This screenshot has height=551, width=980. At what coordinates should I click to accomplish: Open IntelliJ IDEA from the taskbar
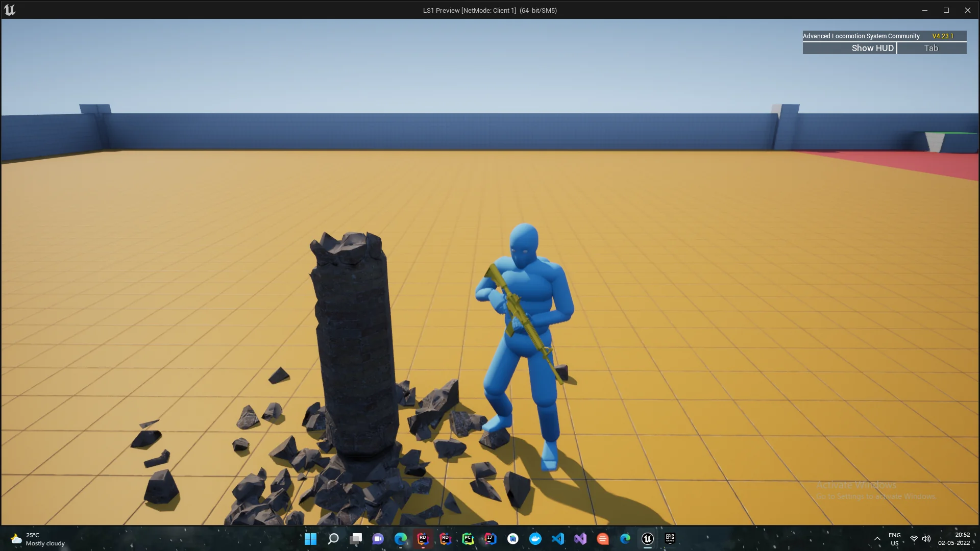[x=491, y=539]
